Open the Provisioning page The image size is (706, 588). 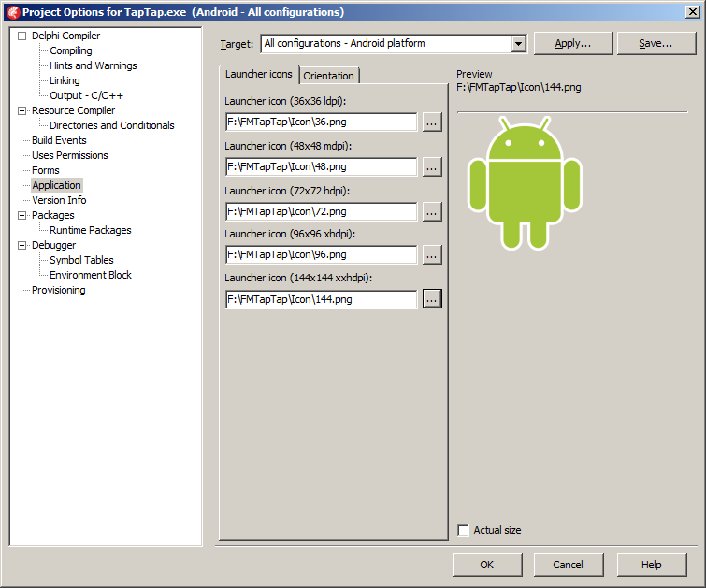point(59,290)
